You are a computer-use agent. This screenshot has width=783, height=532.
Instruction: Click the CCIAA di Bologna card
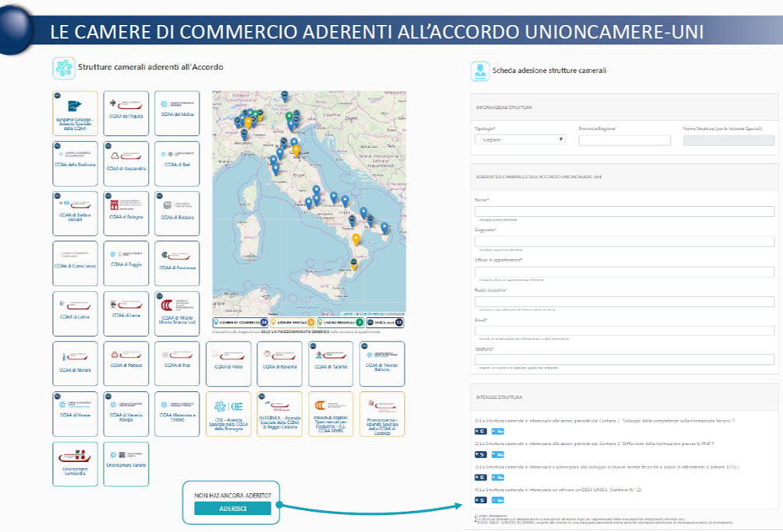coord(126,214)
